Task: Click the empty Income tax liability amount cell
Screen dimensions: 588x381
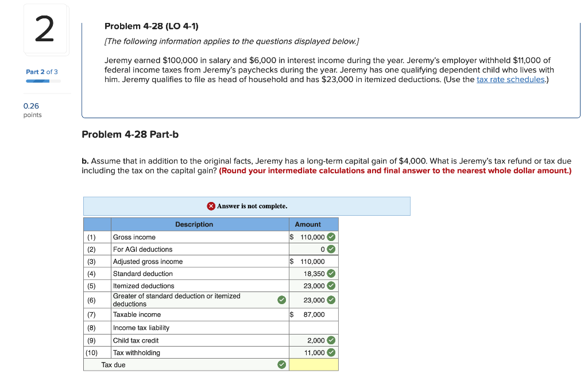Action: (x=314, y=327)
